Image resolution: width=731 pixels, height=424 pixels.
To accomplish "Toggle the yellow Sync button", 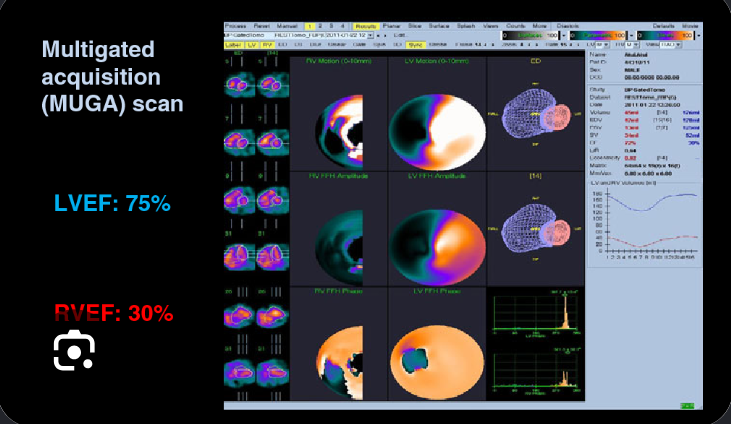I will [414, 45].
